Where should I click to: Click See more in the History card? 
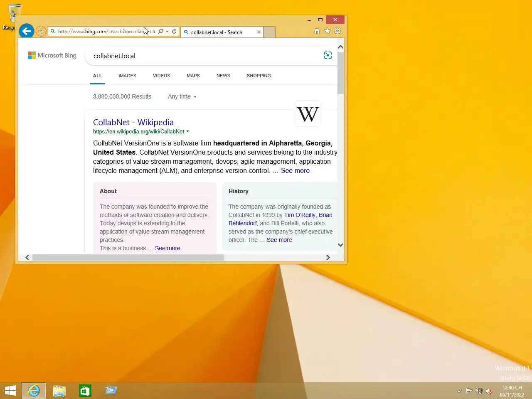pos(279,240)
